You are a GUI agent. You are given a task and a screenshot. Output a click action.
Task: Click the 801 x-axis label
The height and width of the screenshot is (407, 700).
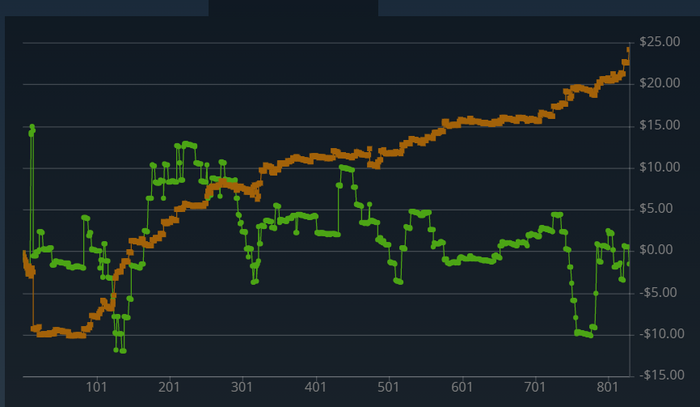click(608, 387)
